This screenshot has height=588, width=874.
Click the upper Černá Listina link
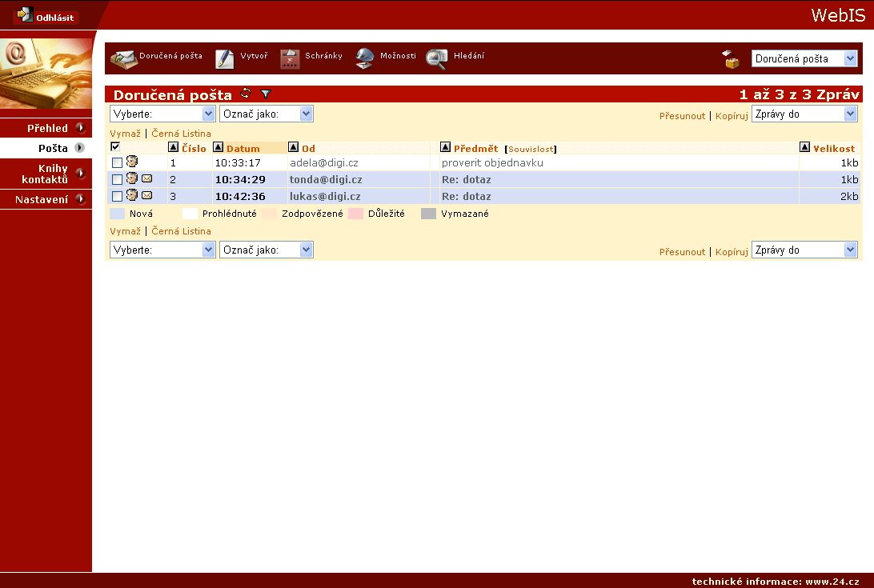pos(181,134)
